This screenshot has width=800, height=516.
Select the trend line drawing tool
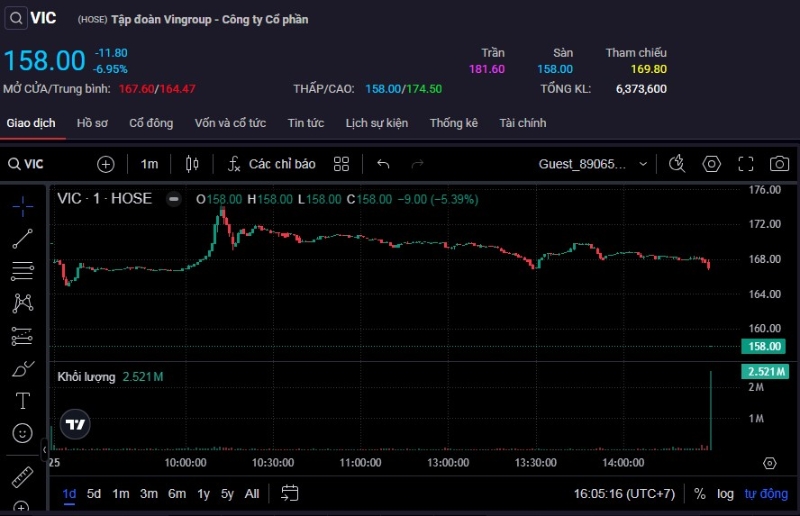pyautogui.click(x=22, y=238)
